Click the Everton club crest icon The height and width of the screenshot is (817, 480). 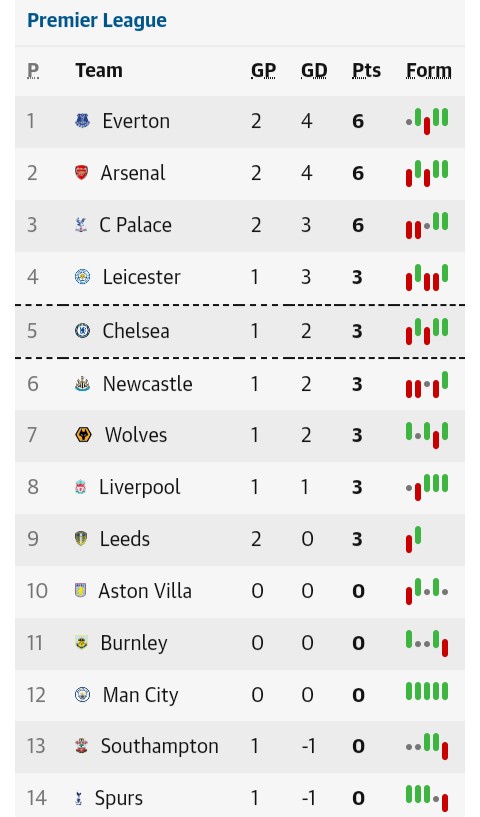click(x=82, y=121)
